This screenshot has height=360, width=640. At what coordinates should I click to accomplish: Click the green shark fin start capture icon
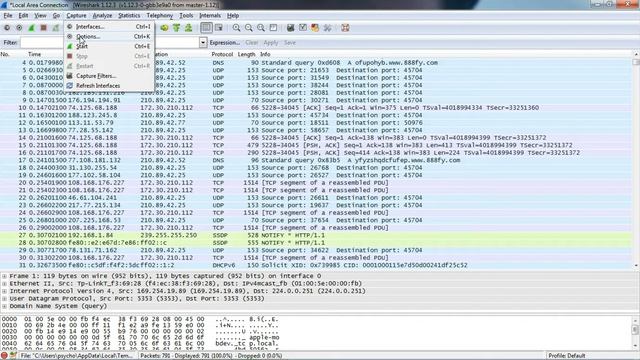[x=31, y=28]
